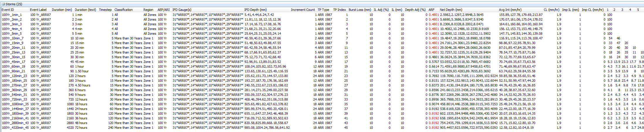Click the ARF column header
This screenshot has width=644, height=132.
pyautogui.click(x=431, y=10)
